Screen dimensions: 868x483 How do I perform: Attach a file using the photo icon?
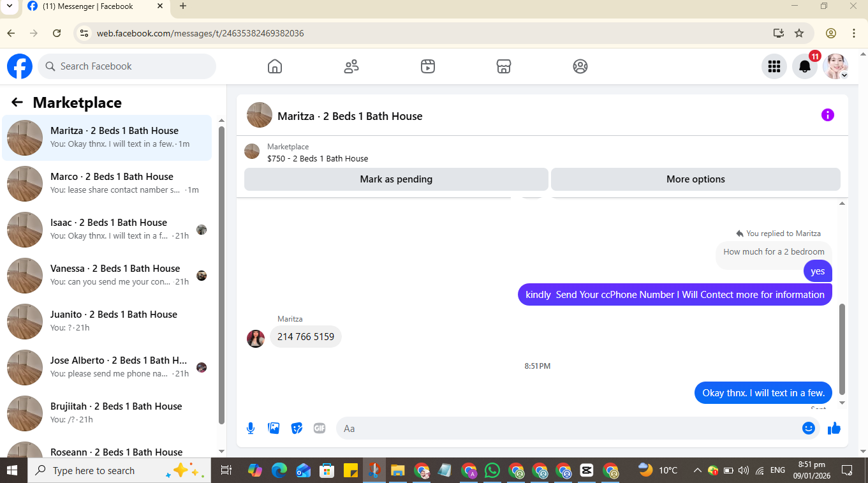[x=274, y=428]
